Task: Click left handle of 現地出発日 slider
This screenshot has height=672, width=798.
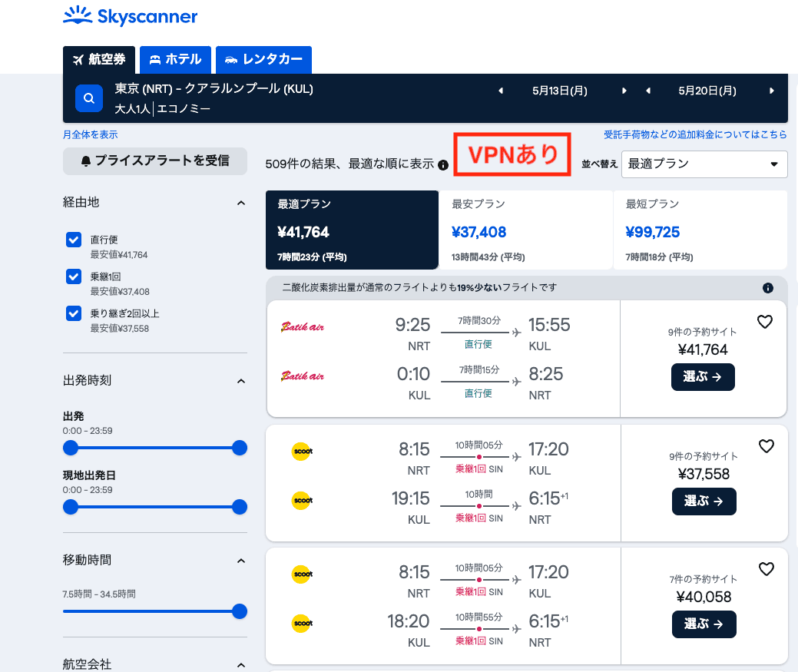Action: (x=71, y=507)
